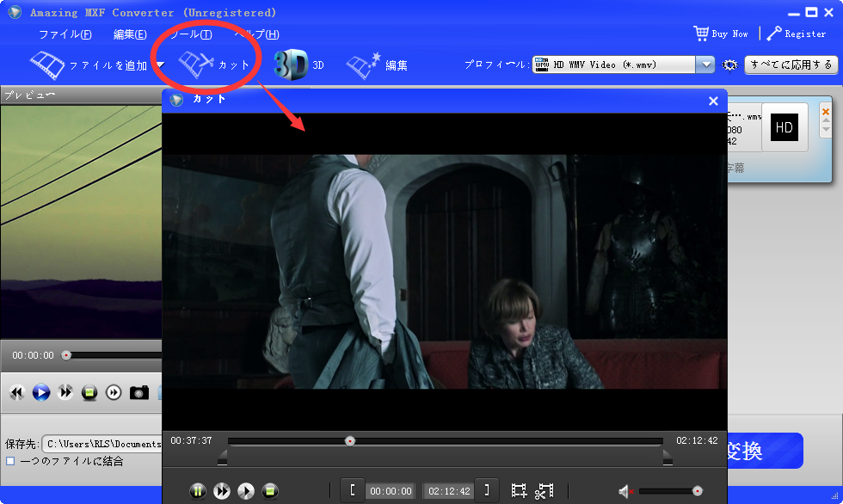This screenshot has height=504, width=843.
Task: Click the HD WMV Video profile field
Action: [614, 65]
